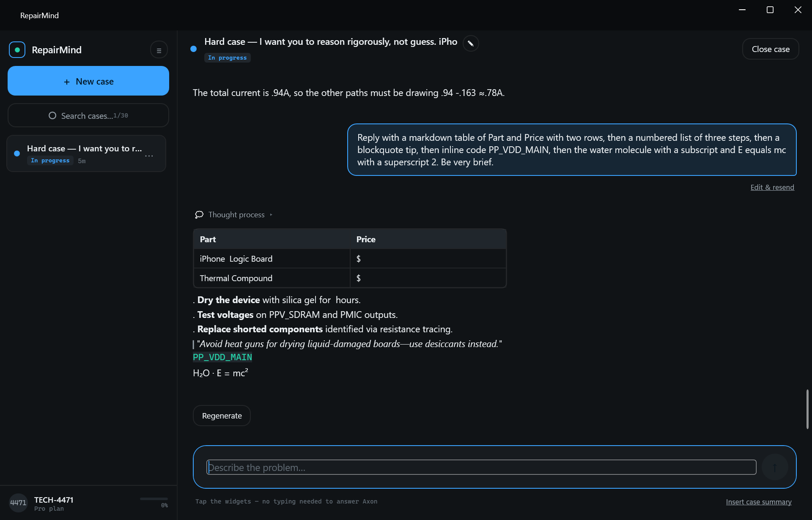The height and width of the screenshot is (520, 812).
Task: Send message with the arrow button
Action: pyautogui.click(x=775, y=467)
